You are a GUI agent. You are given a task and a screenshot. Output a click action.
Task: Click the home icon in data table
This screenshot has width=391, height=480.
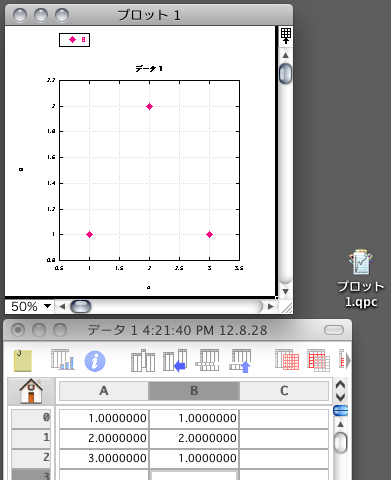pyautogui.click(x=31, y=391)
